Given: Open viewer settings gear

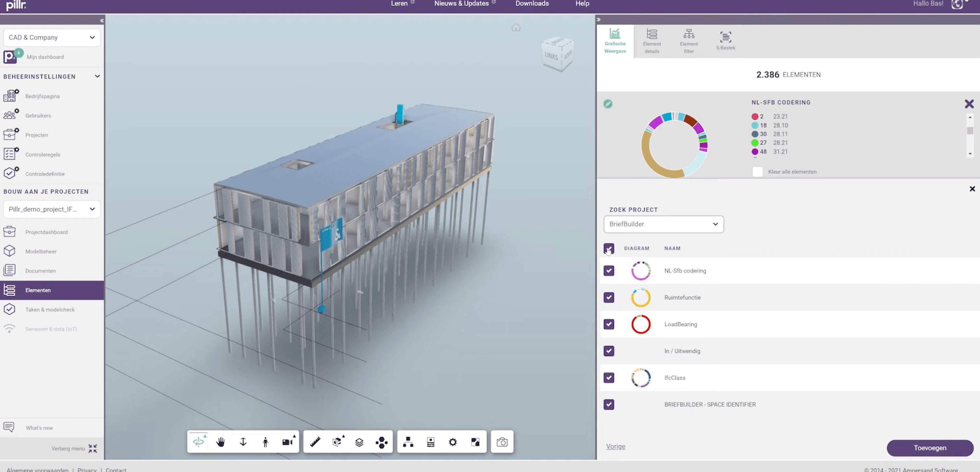Looking at the screenshot, I should pos(453,442).
